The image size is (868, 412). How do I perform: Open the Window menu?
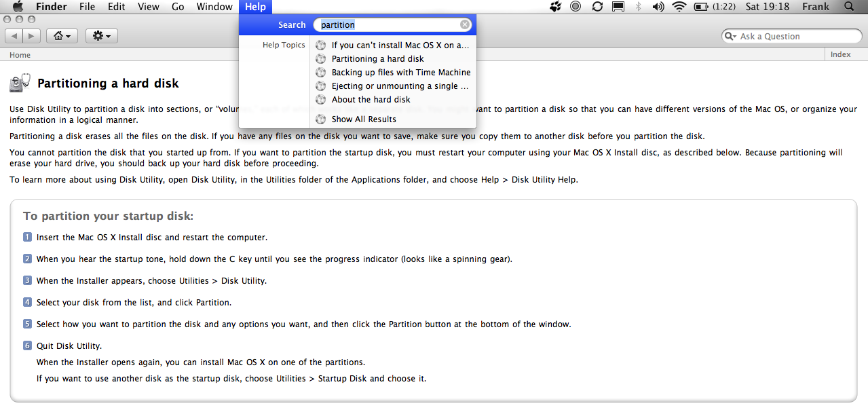tap(214, 7)
